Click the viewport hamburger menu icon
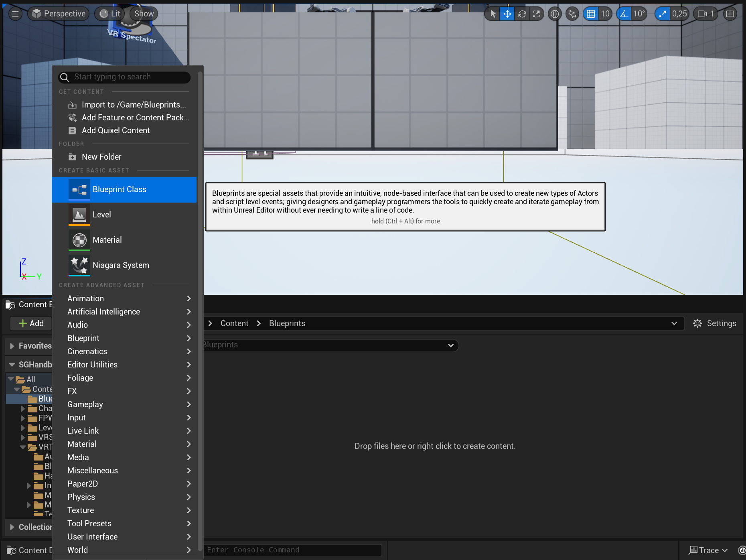Viewport: 746px width, 560px height. click(15, 13)
